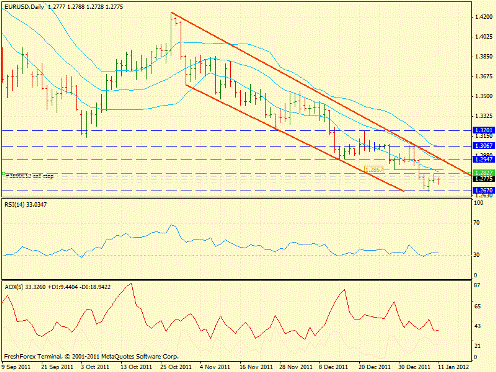Select the 1.2670 blue price tag
Image resolution: width=496 pixels, height=372 pixels.
point(484,190)
